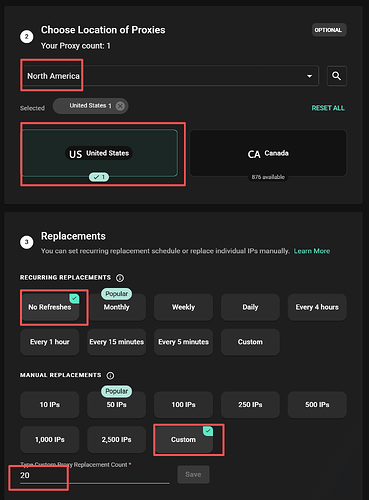Choose the No Refreshes option
369x500 pixels.
50,307
